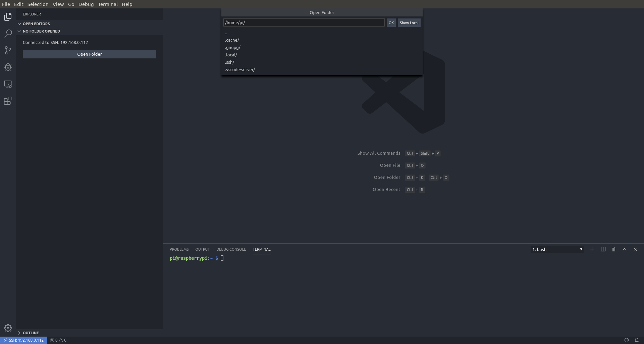Select the .local/ folder entry
The width and height of the screenshot is (644, 344).
coord(322,55)
